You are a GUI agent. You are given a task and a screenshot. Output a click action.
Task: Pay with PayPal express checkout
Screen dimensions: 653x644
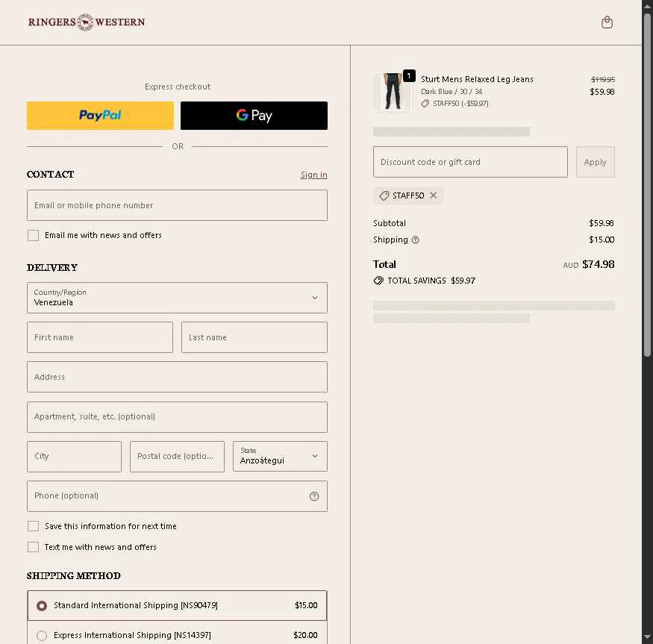click(100, 116)
